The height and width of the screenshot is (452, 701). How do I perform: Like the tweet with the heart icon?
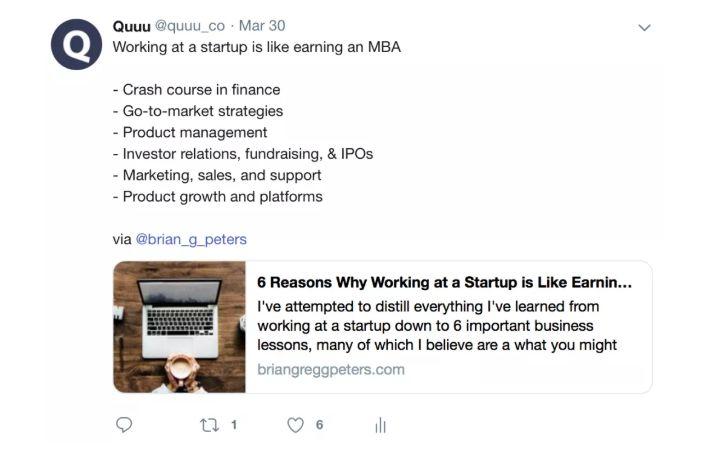point(295,425)
